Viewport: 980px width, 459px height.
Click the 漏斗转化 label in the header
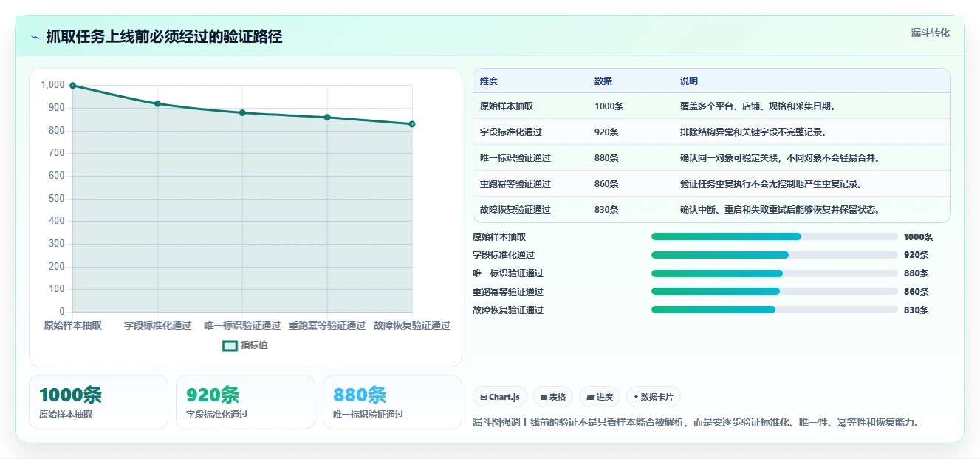(930, 33)
